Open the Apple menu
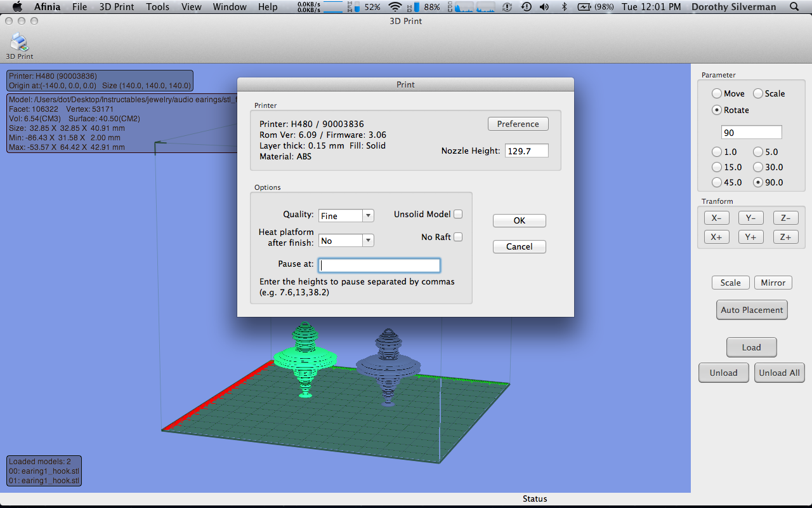The height and width of the screenshot is (508, 812). pyautogui.click(x=17, y=7)
